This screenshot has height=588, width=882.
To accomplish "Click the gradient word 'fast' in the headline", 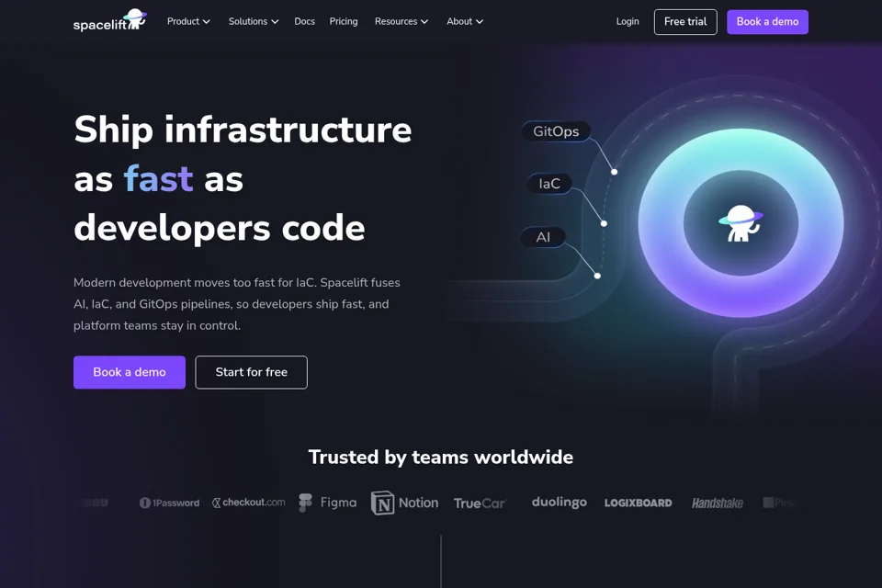I will [159, 179].
